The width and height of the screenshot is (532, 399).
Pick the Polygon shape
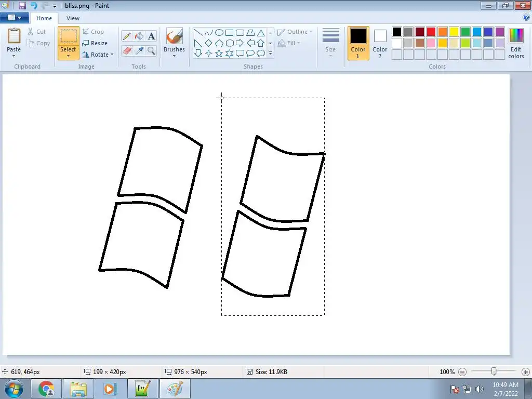[250, 33]
